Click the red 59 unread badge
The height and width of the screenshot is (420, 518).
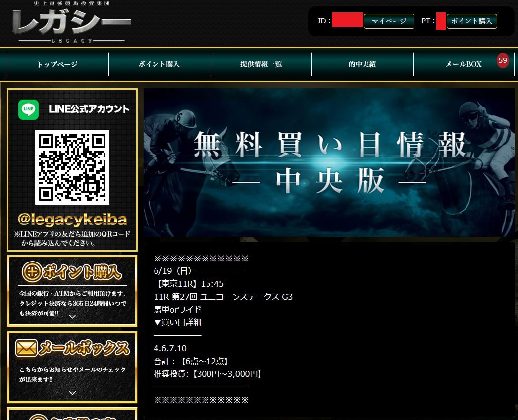coord(503,61)
